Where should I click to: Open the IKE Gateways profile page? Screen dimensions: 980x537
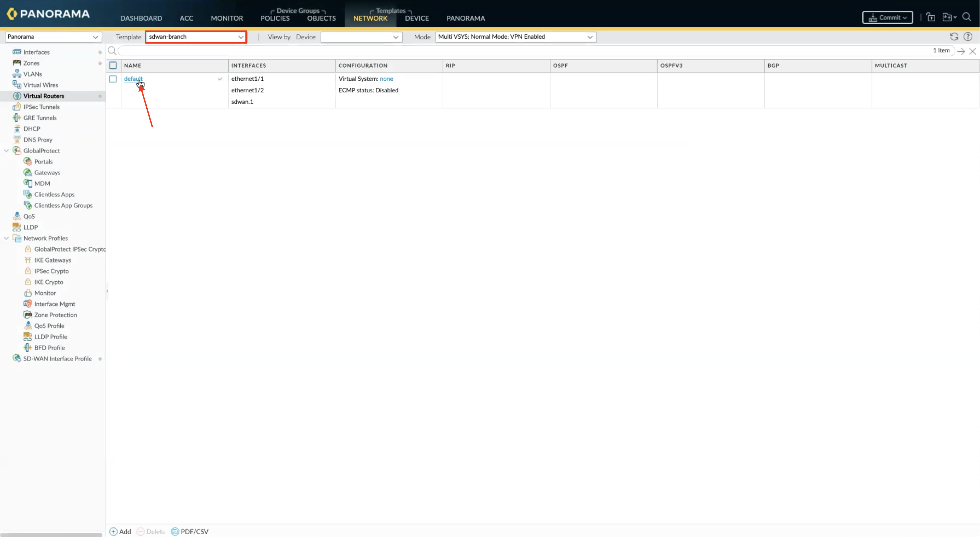pyautogui.click(x=53, y=260)
